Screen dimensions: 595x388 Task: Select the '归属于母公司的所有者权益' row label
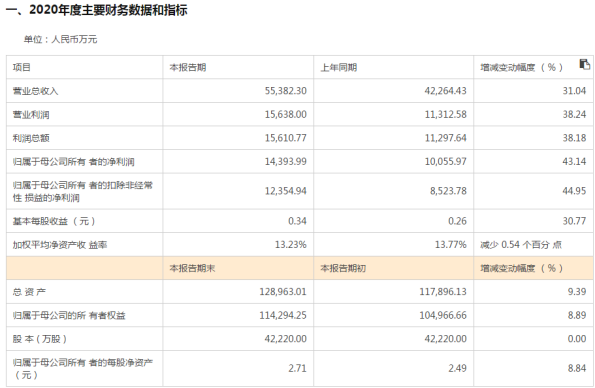point(69,316)
